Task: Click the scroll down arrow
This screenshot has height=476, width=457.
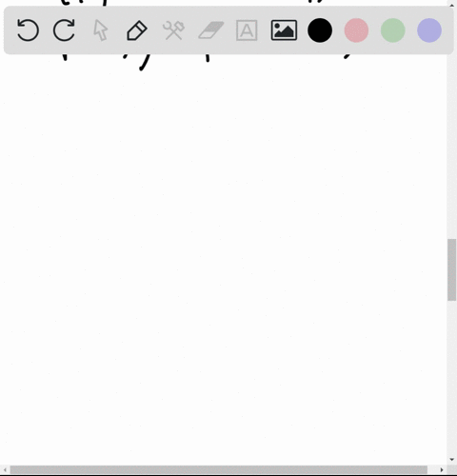Action: pos(452,460)
